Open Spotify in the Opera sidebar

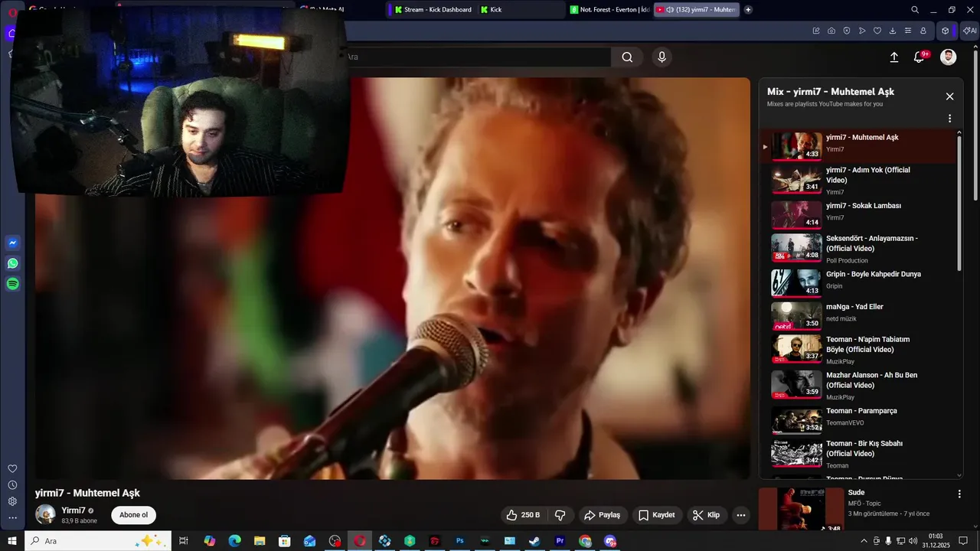pos(12,284)
